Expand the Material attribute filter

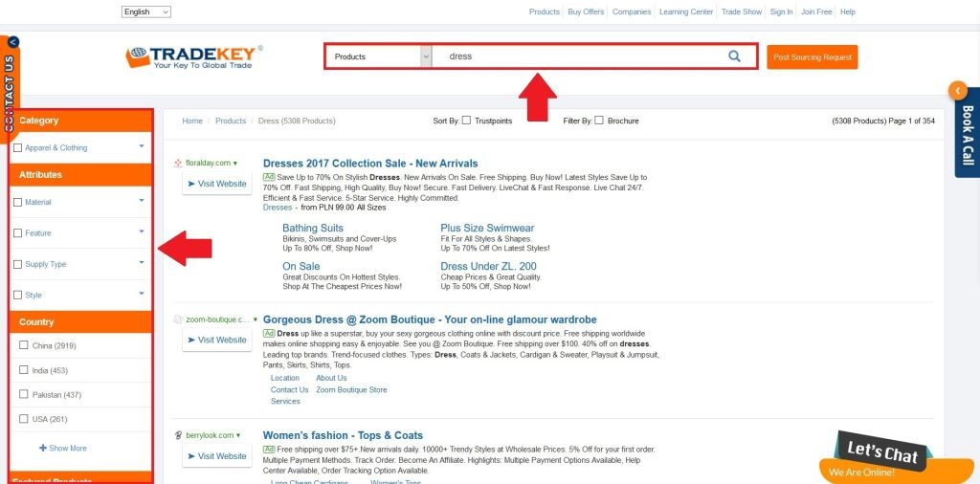[142, 201]
